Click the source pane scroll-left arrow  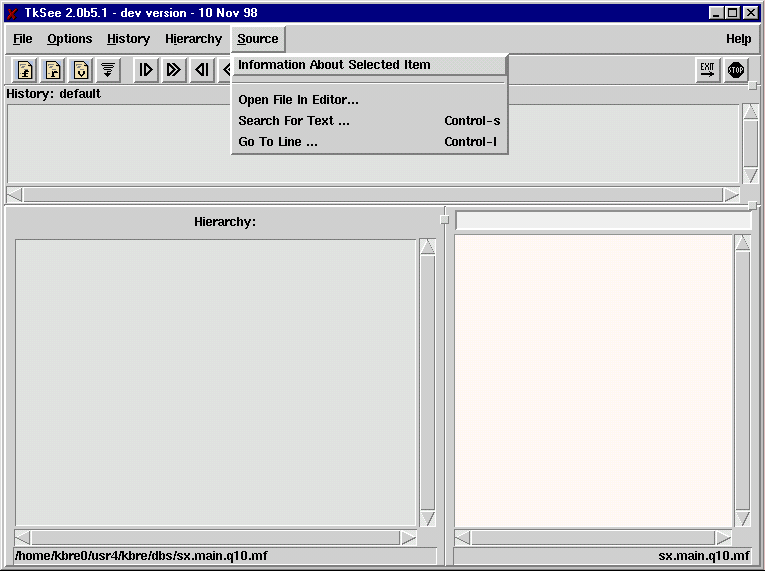pos(463,538)
